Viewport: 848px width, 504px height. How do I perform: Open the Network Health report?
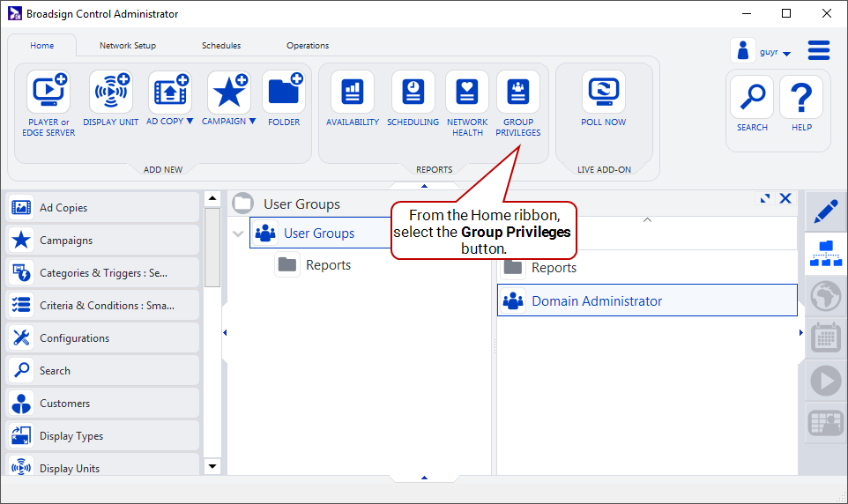pos(466,93)
